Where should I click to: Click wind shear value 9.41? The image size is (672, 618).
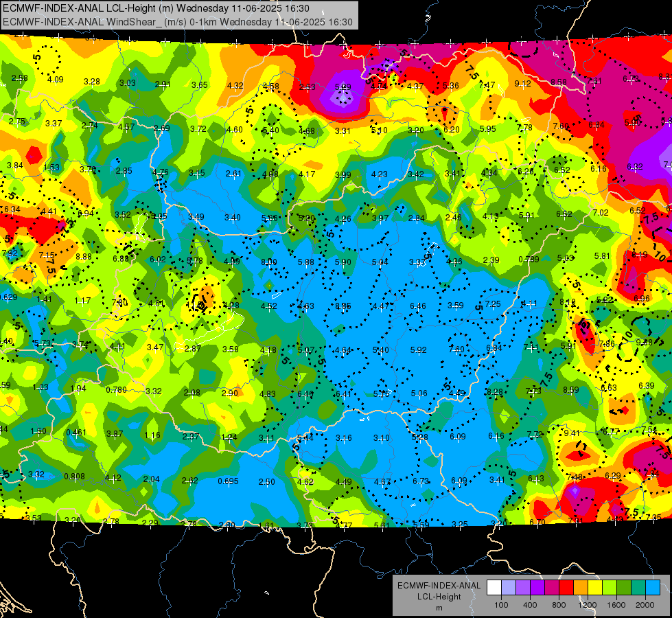572,433
